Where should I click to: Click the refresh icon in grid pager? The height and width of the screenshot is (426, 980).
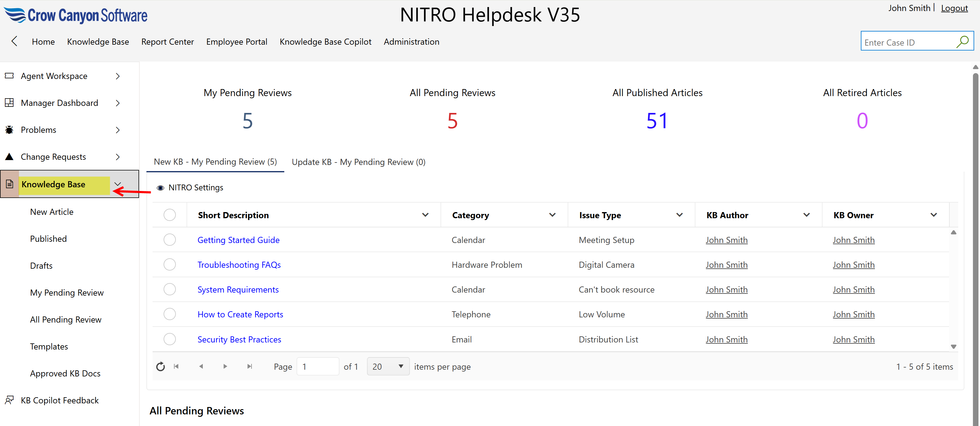pyautogui.click(x=161, y=366)
